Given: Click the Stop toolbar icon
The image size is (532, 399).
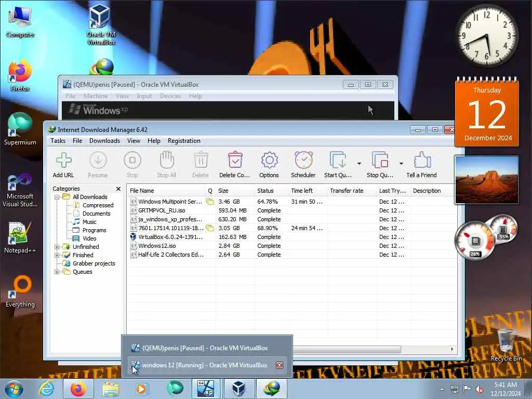Looking at the screenshot, I should pos(132,165).
